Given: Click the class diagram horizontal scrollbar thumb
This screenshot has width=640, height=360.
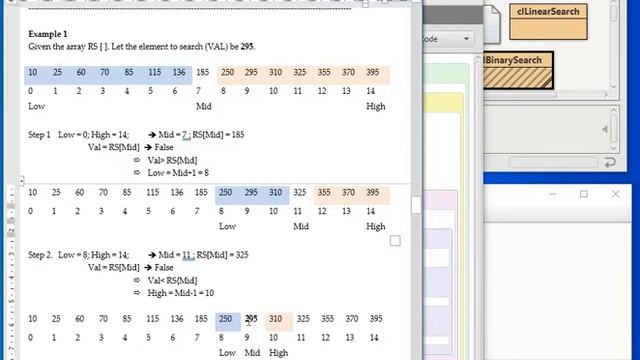Looking at the screenshot, I should pos(520,94).
